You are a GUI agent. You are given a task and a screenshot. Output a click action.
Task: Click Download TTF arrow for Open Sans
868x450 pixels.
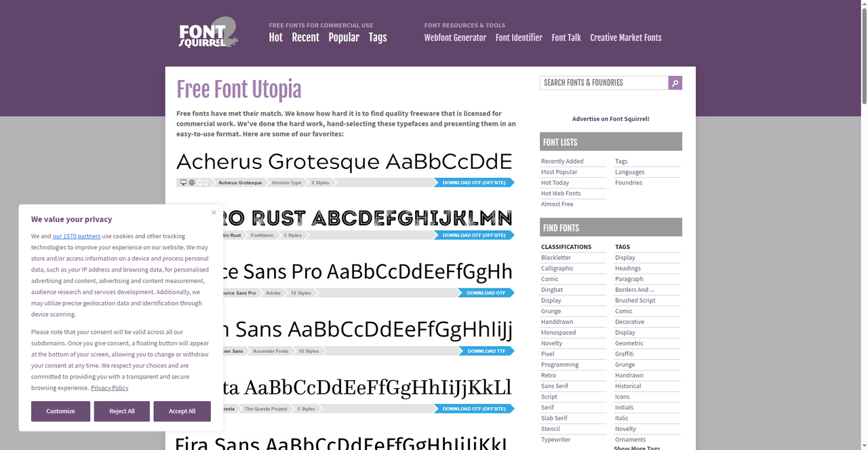point(486,351)
